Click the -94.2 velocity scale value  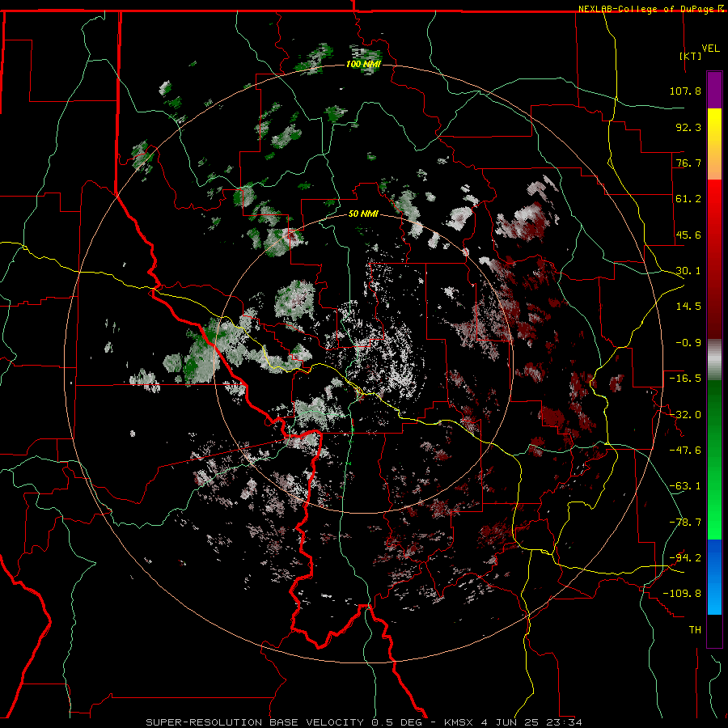tap(685, 557)
